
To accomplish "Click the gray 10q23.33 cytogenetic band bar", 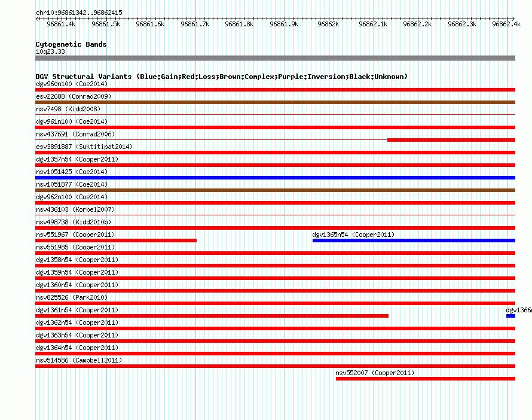I will tap(275, 58).
